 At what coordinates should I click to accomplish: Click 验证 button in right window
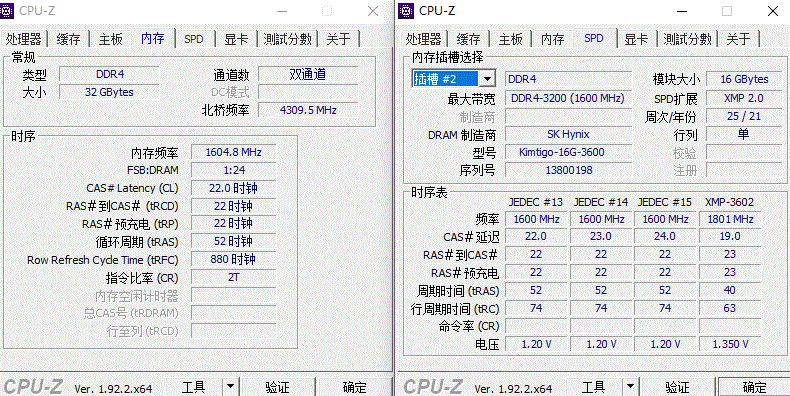tap(677, 387)
